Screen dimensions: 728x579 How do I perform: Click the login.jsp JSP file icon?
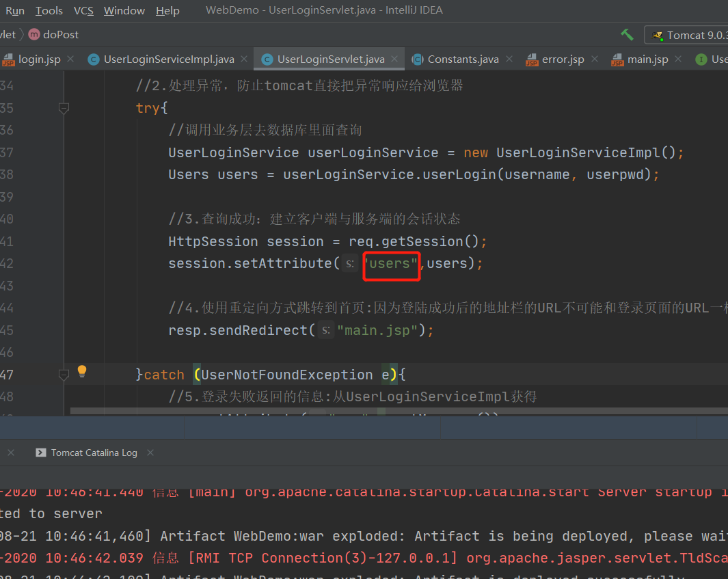coord(8,60)
